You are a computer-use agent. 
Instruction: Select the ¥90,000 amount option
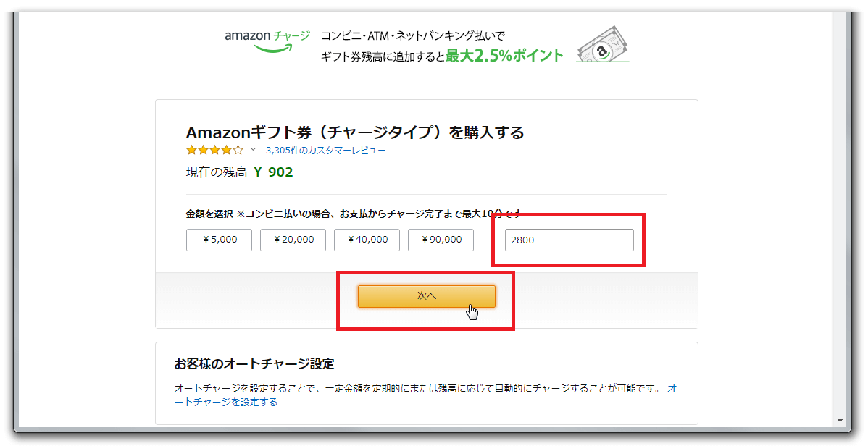tap(441, 240)
